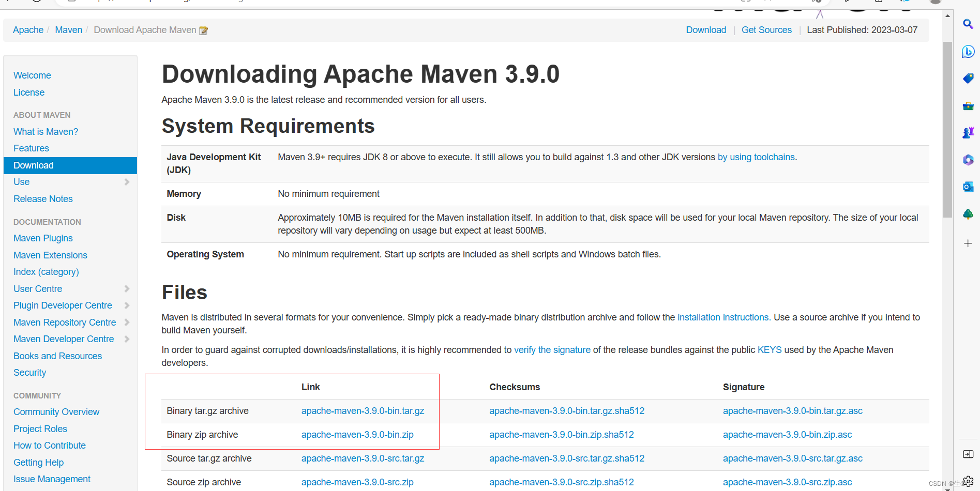Expand the Use submenu arrow
Viewport: 980px width, 491px height.
coord(127,182)
